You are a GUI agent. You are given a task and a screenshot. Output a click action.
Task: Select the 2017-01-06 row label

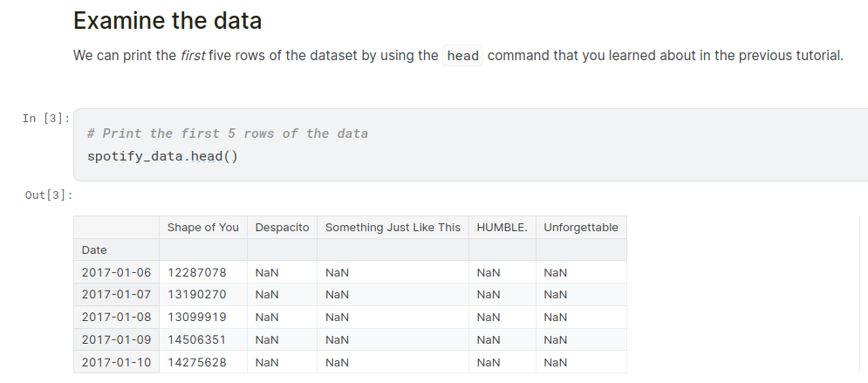116,273
